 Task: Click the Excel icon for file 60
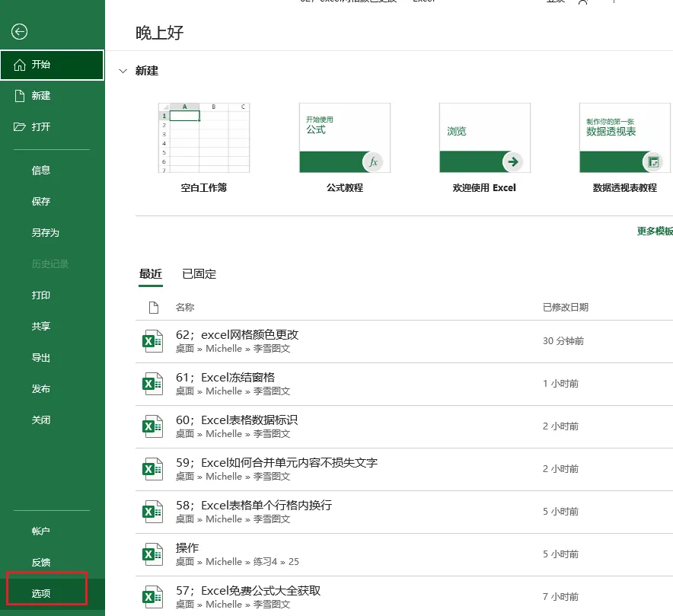pyautogui.click(x=152, y=426)
